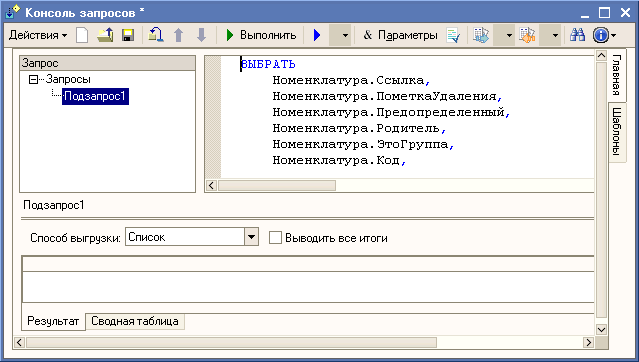Image resolution: width=639 pixels, height=362 pixels.
Task: Click the query constructor checklist icon
Action: (x=453, y=35)
